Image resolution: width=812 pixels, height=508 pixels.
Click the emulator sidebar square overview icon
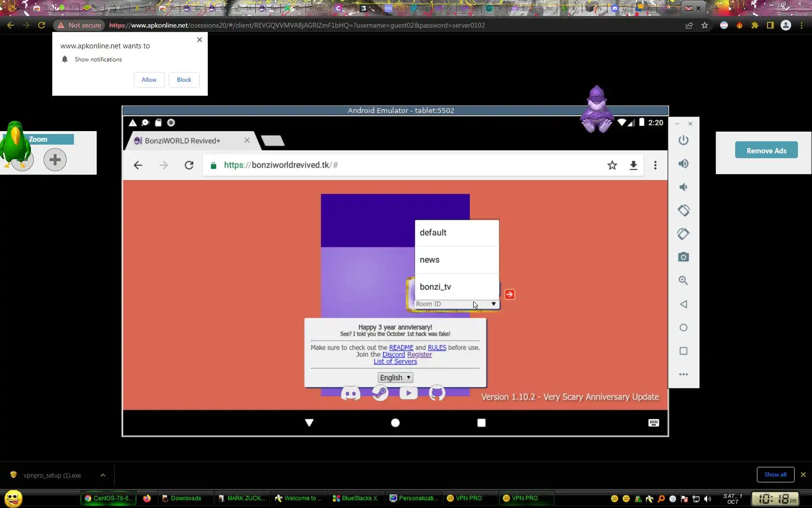(683, 351)
